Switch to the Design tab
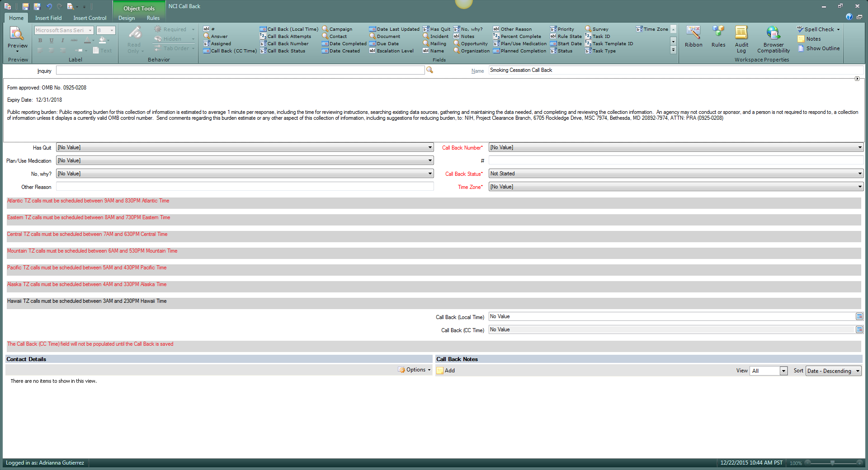 click(127, 18)
